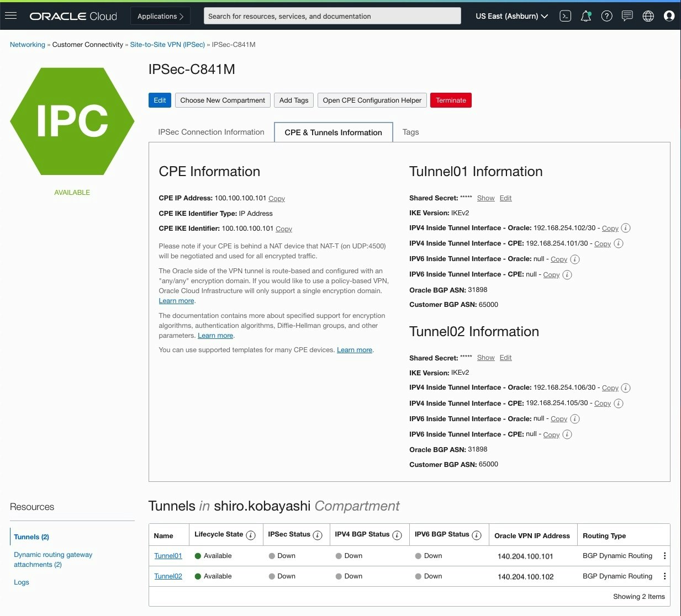Show Tunnel02 shared secret
This screenshot has height=616, width=681.
[x=486, y=358]
